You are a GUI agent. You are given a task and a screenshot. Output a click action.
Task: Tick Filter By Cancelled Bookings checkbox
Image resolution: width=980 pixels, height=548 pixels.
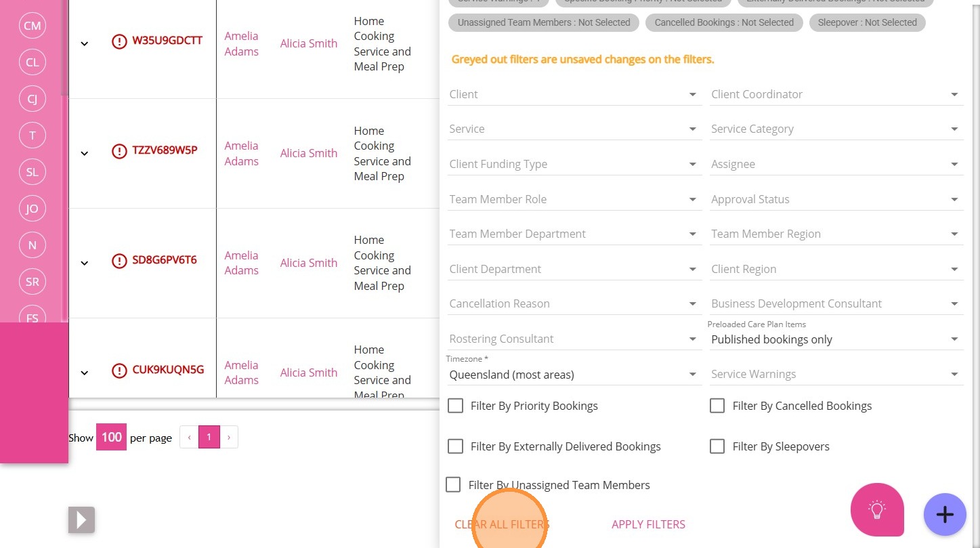pos(717,406)
